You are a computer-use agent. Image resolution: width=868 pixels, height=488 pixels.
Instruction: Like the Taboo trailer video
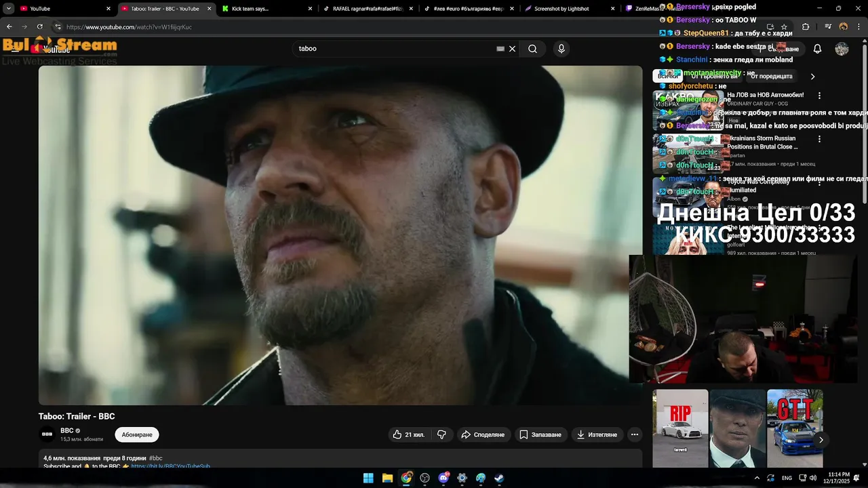click(409, 434)
